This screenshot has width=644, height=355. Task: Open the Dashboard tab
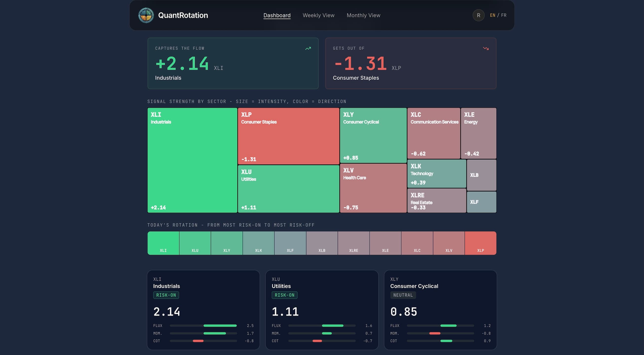coord(277,15)
